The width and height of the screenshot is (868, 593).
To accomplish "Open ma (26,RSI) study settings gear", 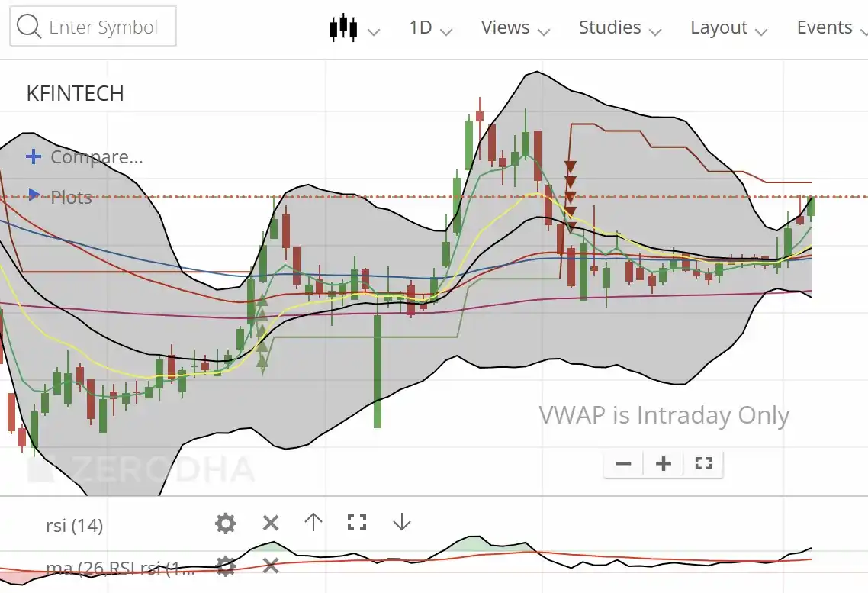I will click(x=225, y=566).
